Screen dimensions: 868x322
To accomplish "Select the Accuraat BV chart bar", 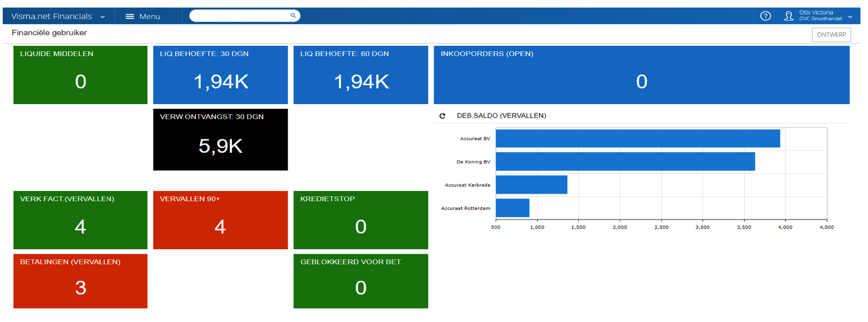I will click(638, 139).
